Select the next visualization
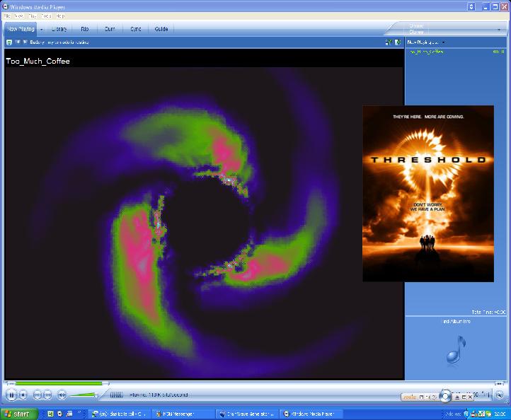 click(25, 42)
